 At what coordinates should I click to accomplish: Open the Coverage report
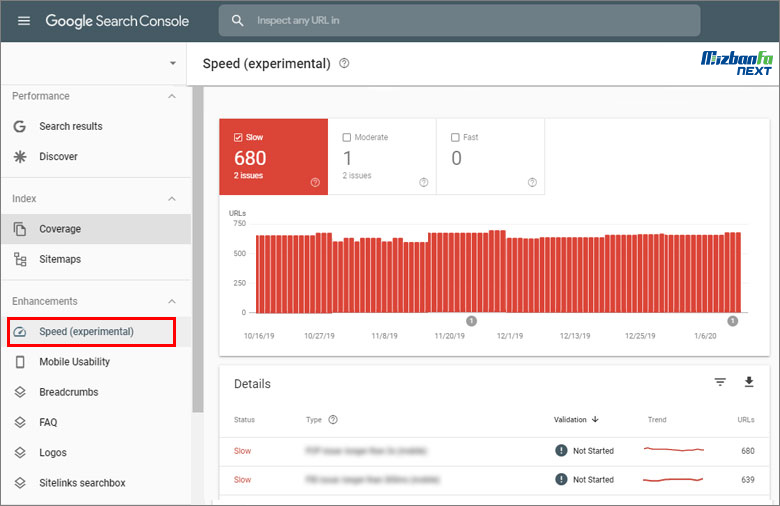pos(60,229)
